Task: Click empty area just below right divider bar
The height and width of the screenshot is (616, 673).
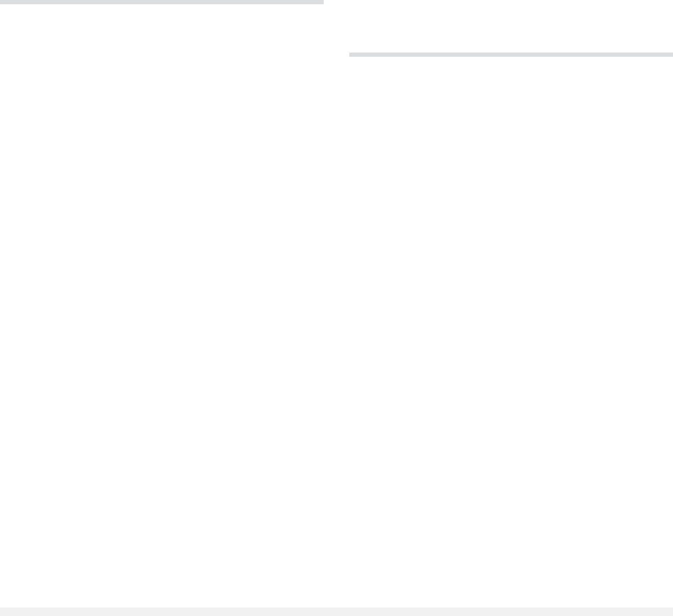Action: 511,65
